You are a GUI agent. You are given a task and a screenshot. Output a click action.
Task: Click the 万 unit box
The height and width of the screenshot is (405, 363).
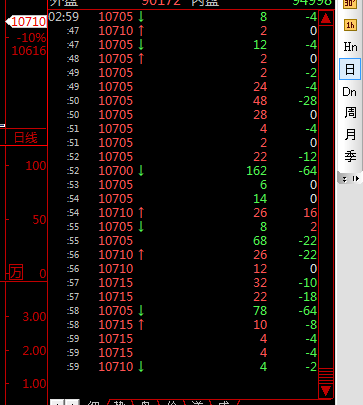[x=16, y=272]
